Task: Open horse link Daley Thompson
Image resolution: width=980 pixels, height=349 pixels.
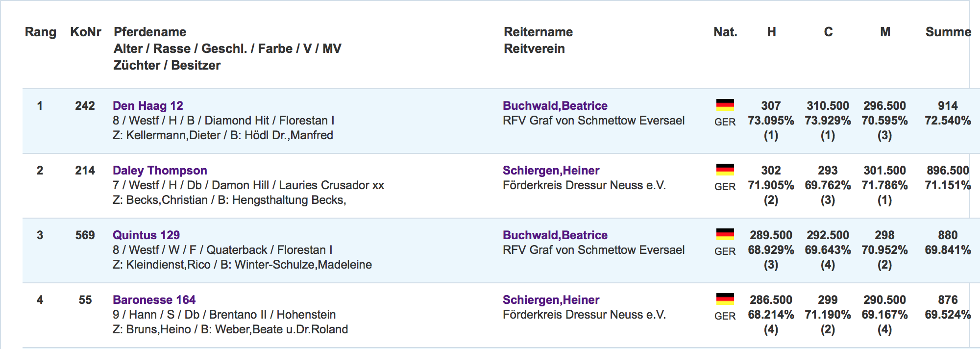Action: 160,171
